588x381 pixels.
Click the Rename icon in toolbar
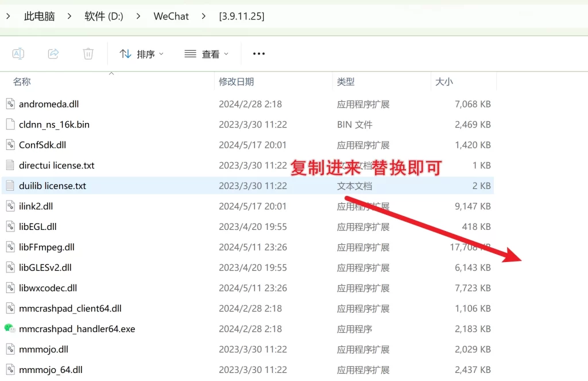[x=18, y=53]
